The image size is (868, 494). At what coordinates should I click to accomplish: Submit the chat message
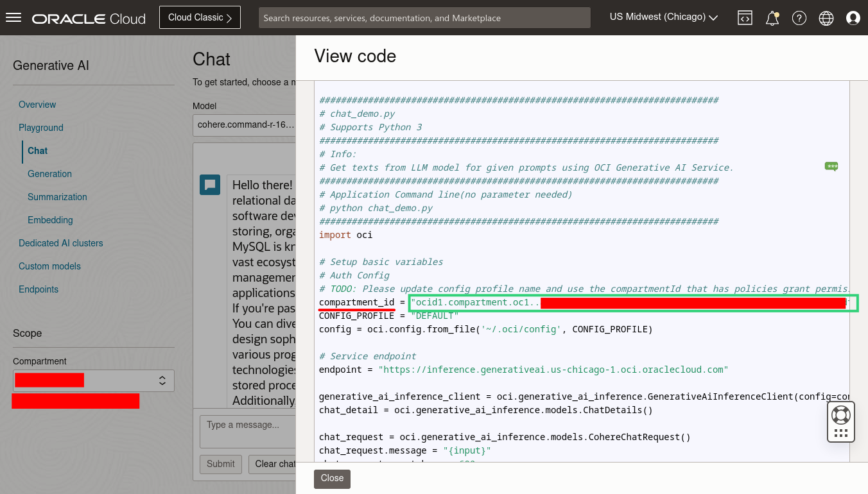tap(220, 464)
